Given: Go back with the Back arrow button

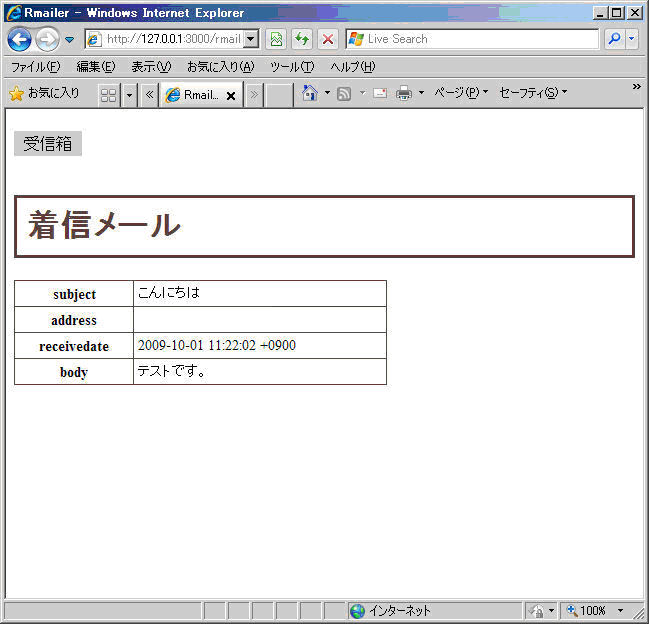Looking at the screenshot, I should coord(19,40).
